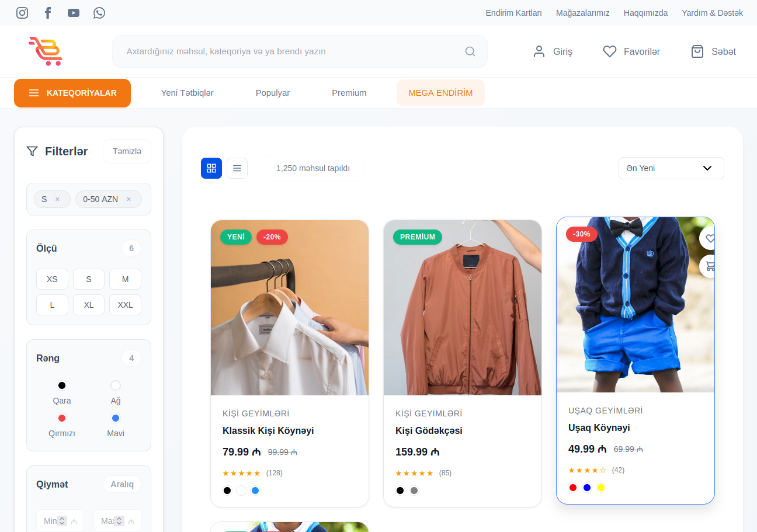
Task: Click the Favorilər heart icon
Action: pyautogui.click(x=610, y=51)
